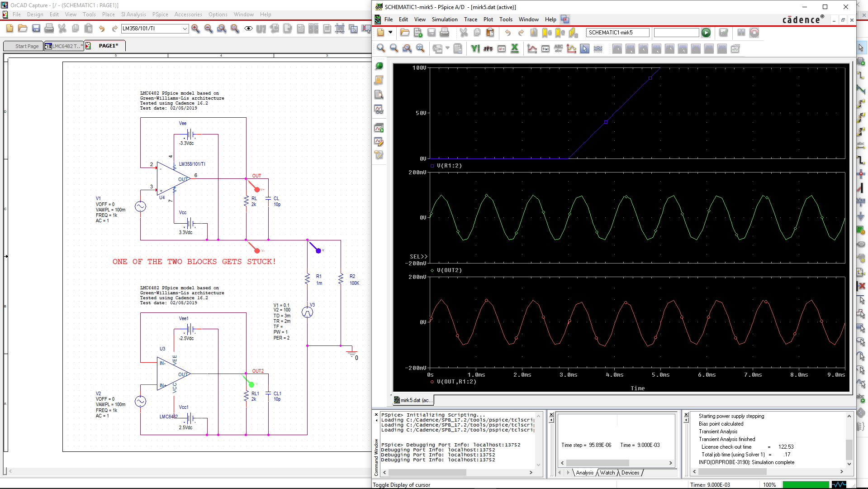Select the mirk5.dat document tab
Viewport: 868px width, 489px height.
(x=413, y=400)
